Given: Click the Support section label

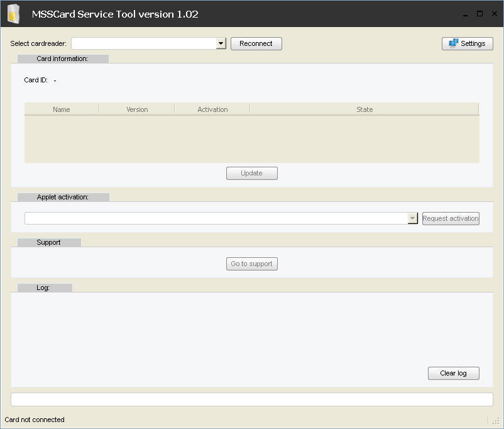Looking at the screenshot, I should (48, 242).
